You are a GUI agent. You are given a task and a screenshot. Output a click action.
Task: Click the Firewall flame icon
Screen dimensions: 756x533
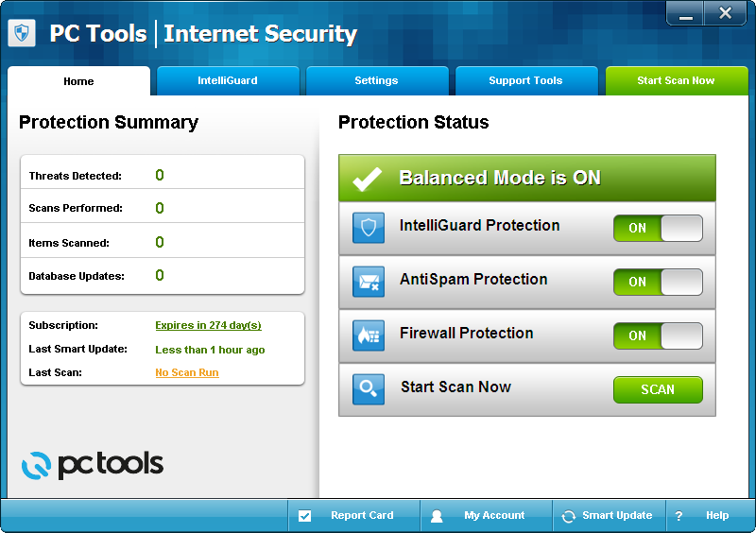point(369,335)
